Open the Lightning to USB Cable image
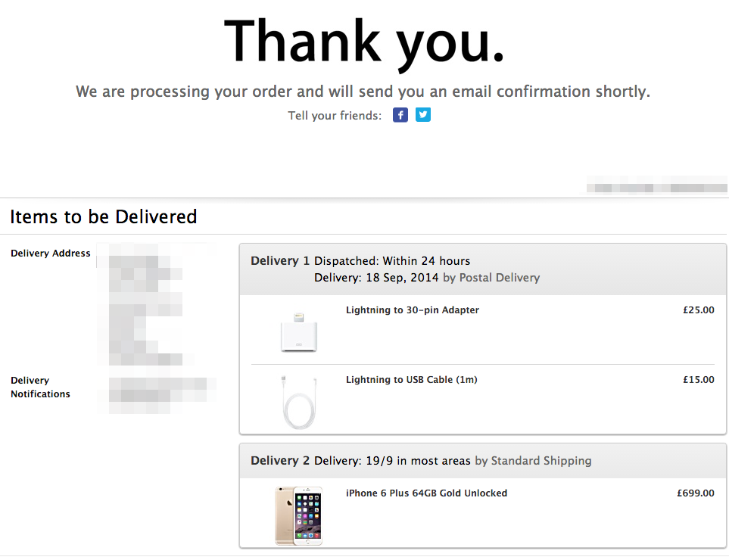 (300, 403)
